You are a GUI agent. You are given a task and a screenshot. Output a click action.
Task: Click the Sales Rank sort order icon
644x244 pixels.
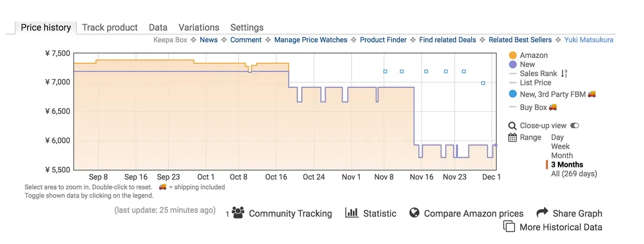point(564,74)
